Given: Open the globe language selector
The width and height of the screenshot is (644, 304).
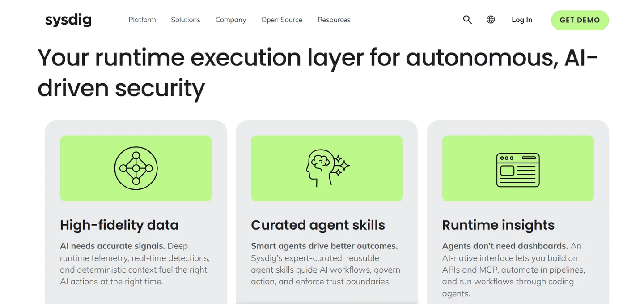Looking at the screenshot, I should pos(491,20).
